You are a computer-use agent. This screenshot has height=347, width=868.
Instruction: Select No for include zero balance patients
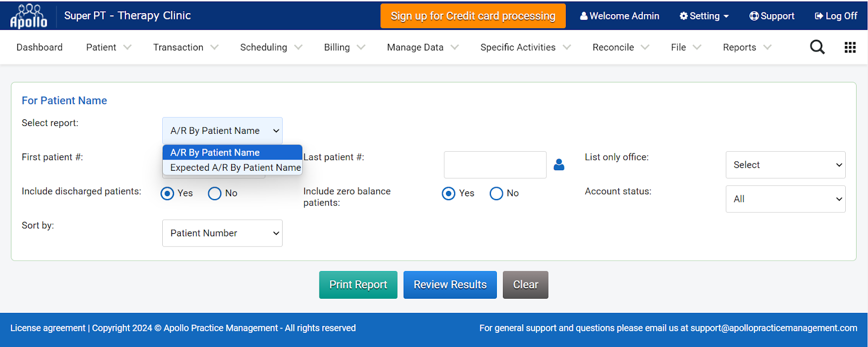point(496,194)
